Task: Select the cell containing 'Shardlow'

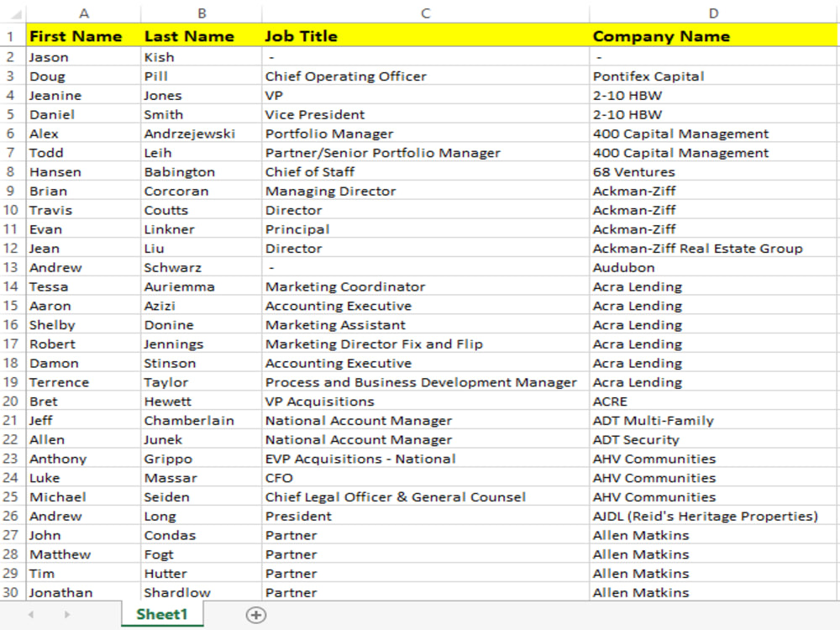Action: coord(202,592)
